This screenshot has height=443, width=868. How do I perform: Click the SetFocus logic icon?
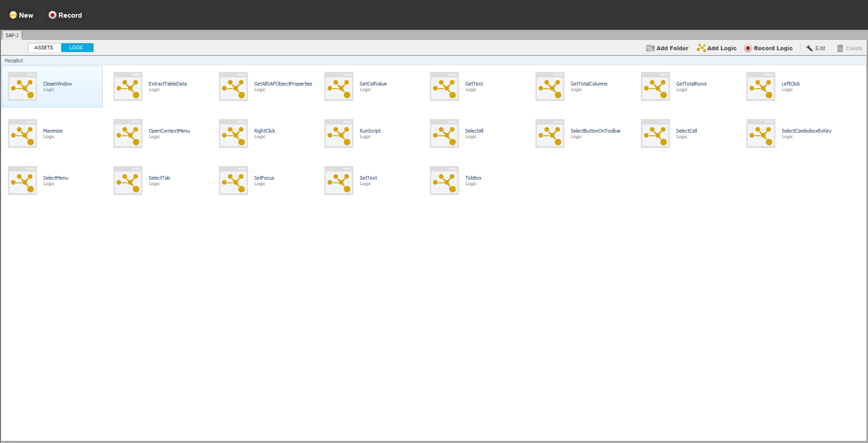coord(233,181)
